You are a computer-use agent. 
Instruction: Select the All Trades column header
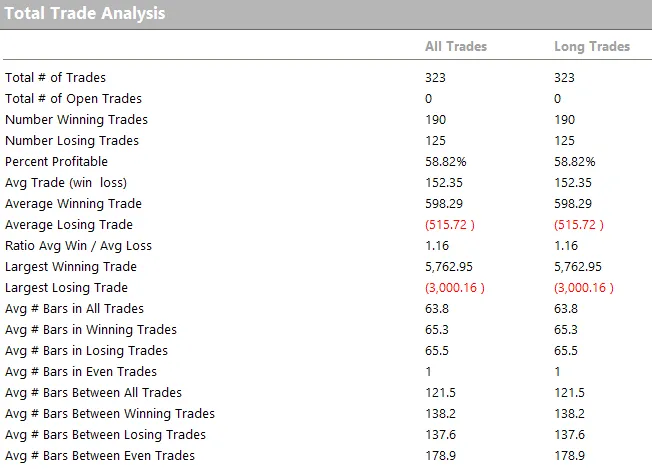(456, 46)
